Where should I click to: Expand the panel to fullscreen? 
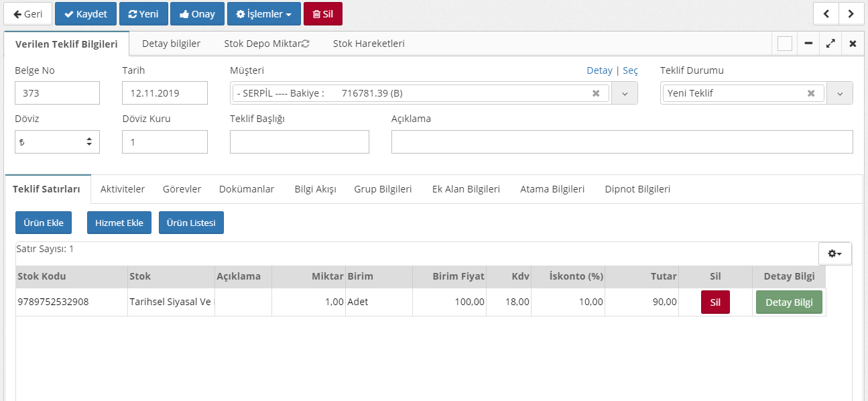pos(830,44)
